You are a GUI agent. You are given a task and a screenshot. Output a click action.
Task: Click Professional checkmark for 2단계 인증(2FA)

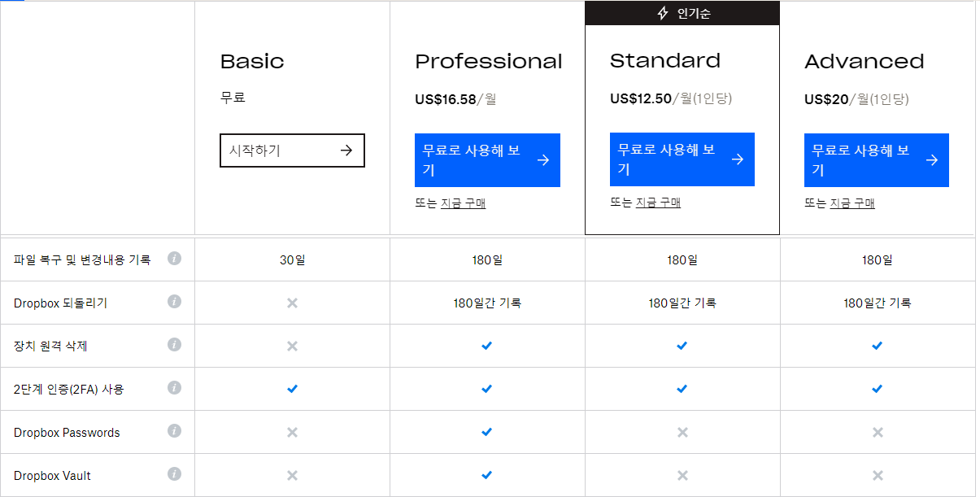[486, 389]
